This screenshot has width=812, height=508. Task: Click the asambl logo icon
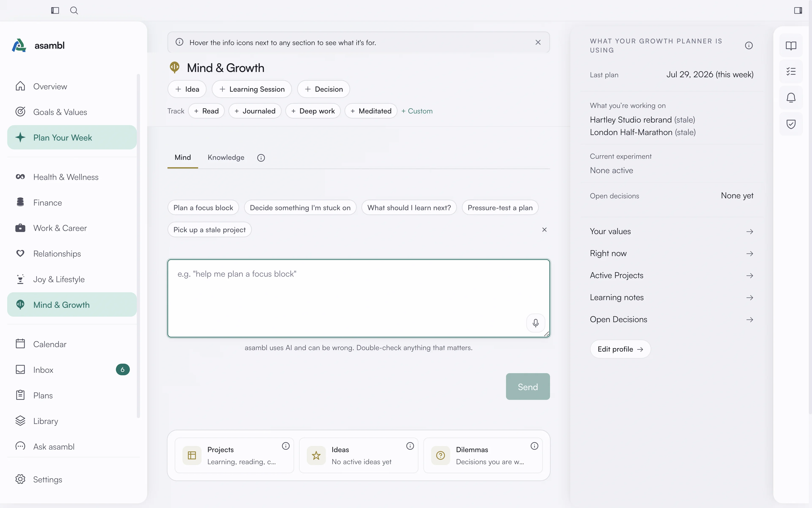coord(19,45)
